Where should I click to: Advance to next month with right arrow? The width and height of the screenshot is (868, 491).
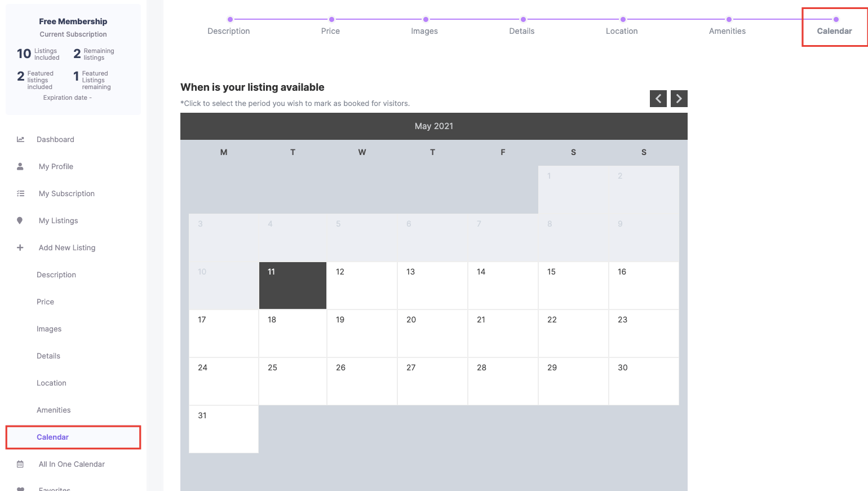pos(679,99)
